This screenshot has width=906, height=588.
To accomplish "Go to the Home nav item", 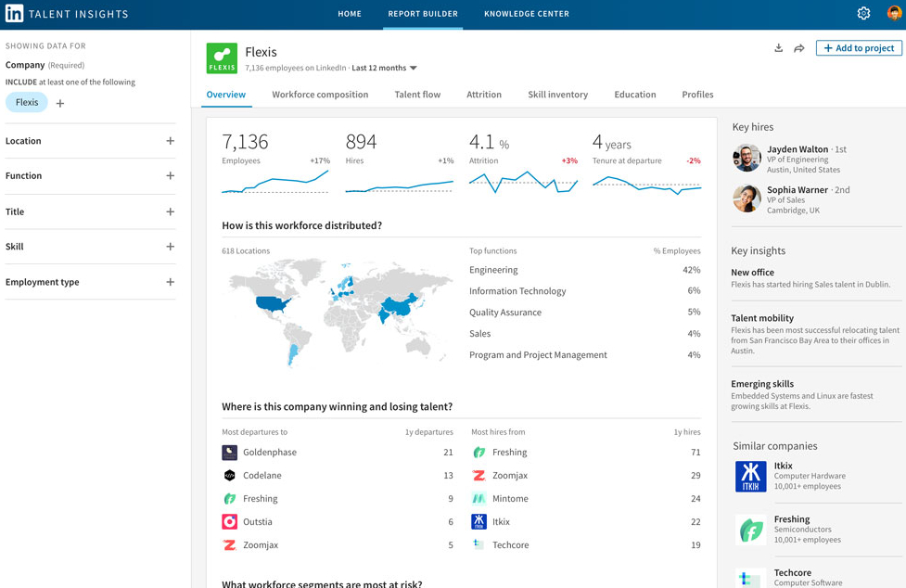I will tap(350, 14).
